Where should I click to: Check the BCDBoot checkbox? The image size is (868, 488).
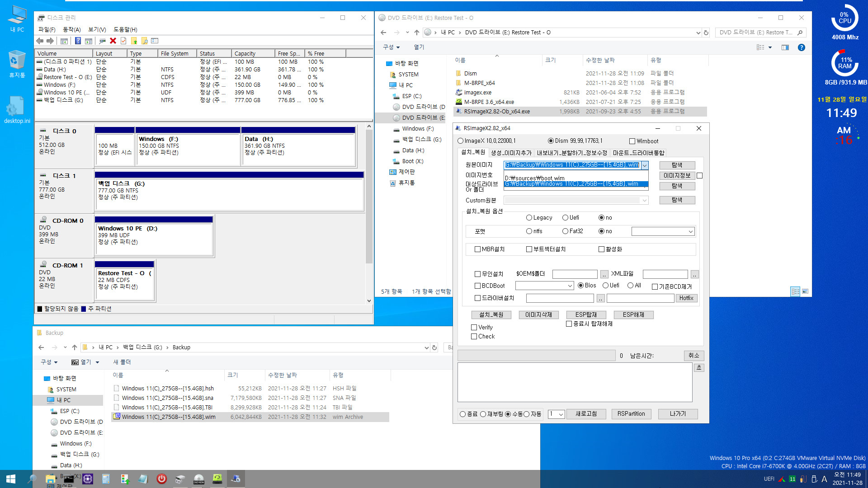pyautogui.click(x=477, y=286)
